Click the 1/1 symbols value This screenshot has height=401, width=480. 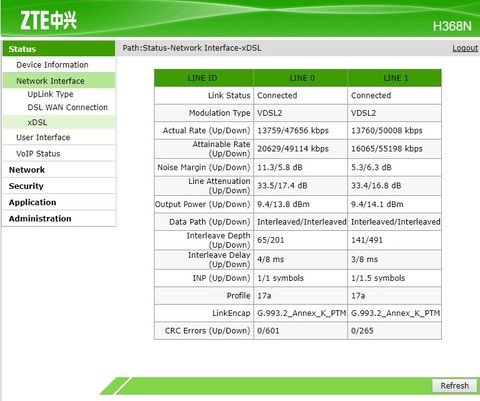(x=280, y=278)
